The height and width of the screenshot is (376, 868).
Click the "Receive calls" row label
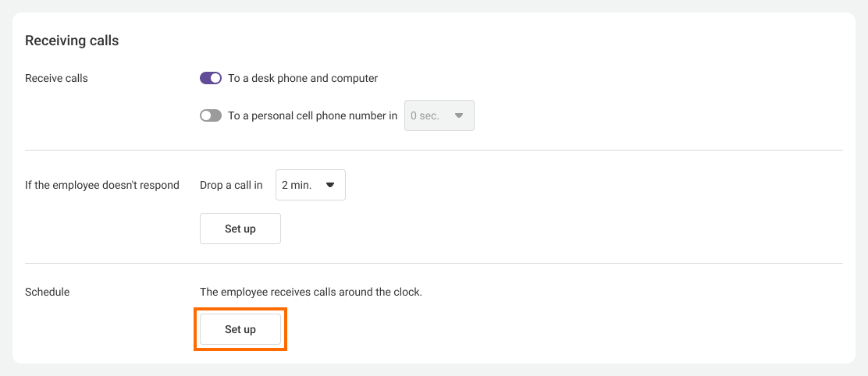coord(56,78)
